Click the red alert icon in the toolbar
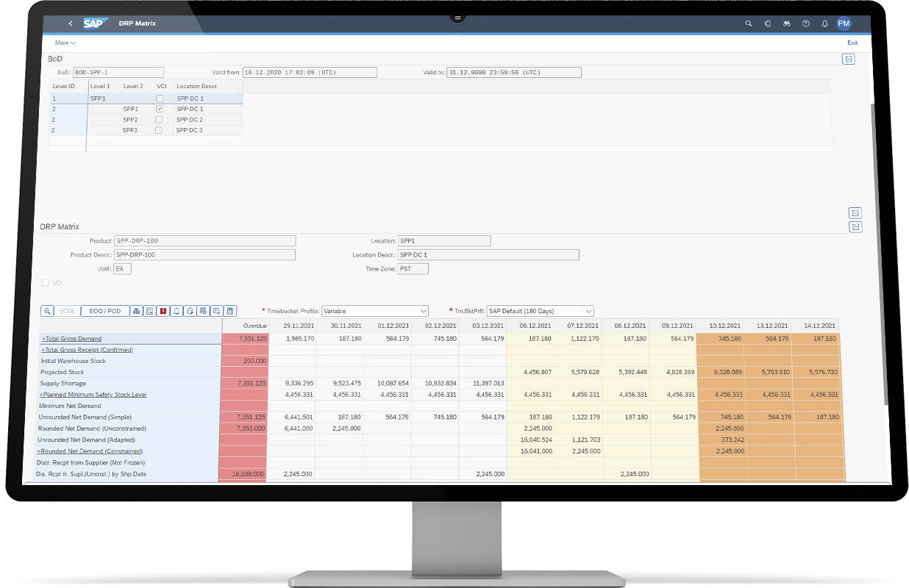The height and width of the screenshot is (588, 909). [163, 311]
